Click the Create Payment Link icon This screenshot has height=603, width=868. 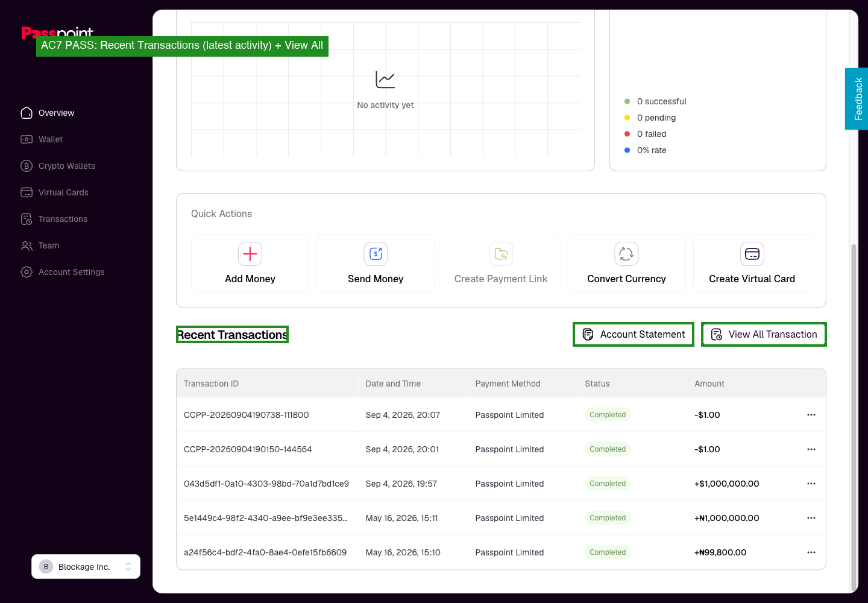501,254
